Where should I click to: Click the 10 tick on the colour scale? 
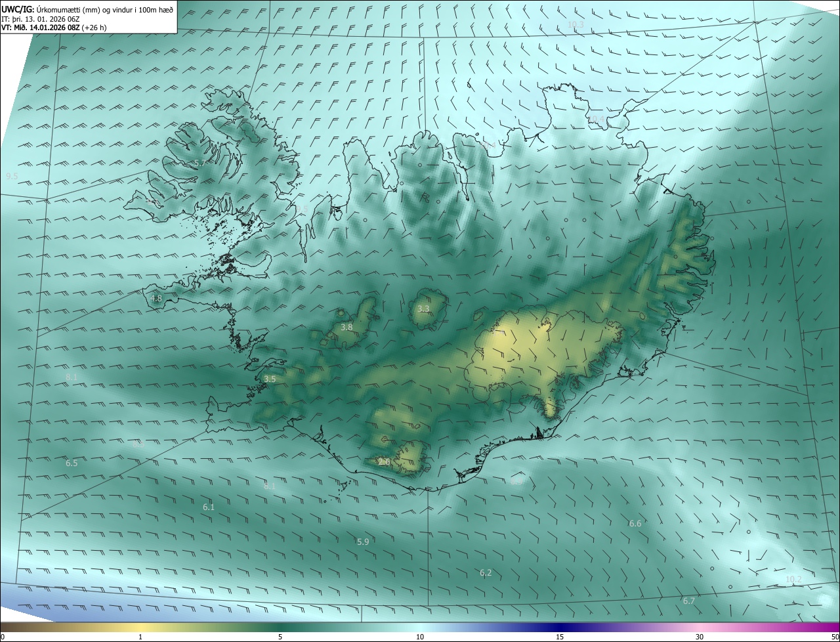pyautogui.click(x=420, y=637)
